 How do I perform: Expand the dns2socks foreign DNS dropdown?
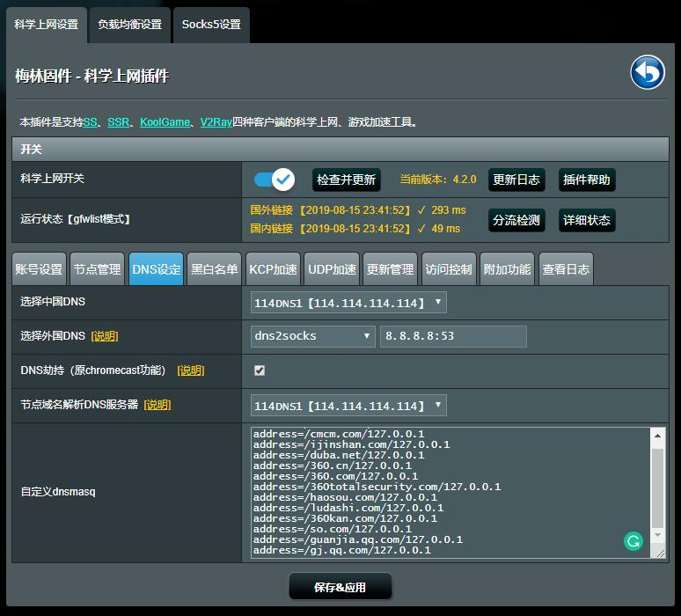click(313, 336)
